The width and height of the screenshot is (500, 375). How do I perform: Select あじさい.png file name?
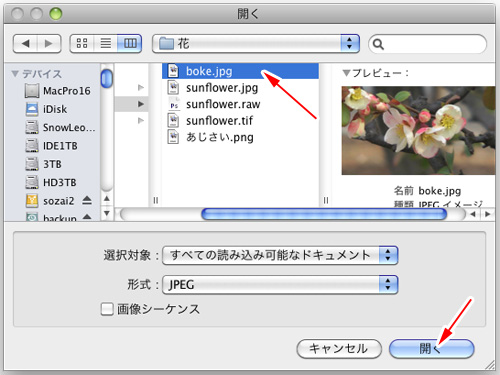tap(220, 137)
